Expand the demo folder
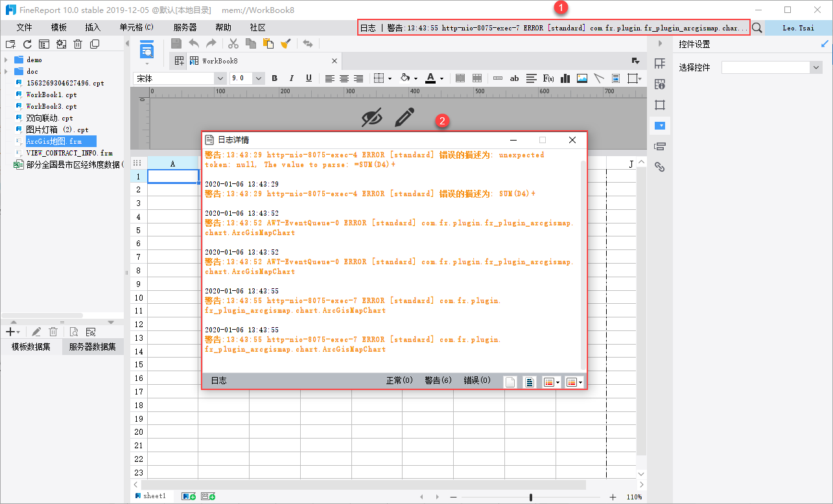The height and width of the screenshot is (504, 833). click(x=6, y=60)
